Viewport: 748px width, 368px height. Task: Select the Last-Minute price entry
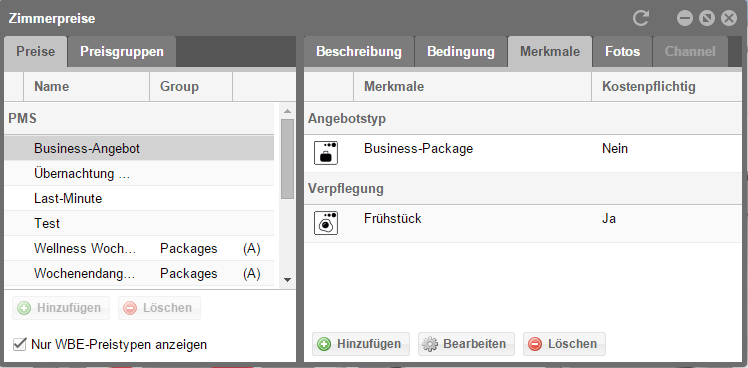(139, 198)
